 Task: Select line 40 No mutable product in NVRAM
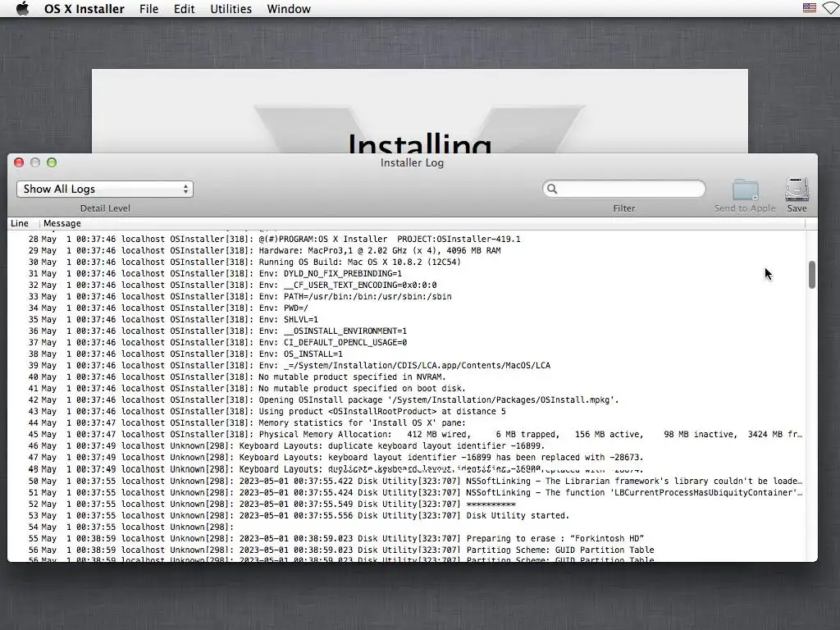click(406, 377)
